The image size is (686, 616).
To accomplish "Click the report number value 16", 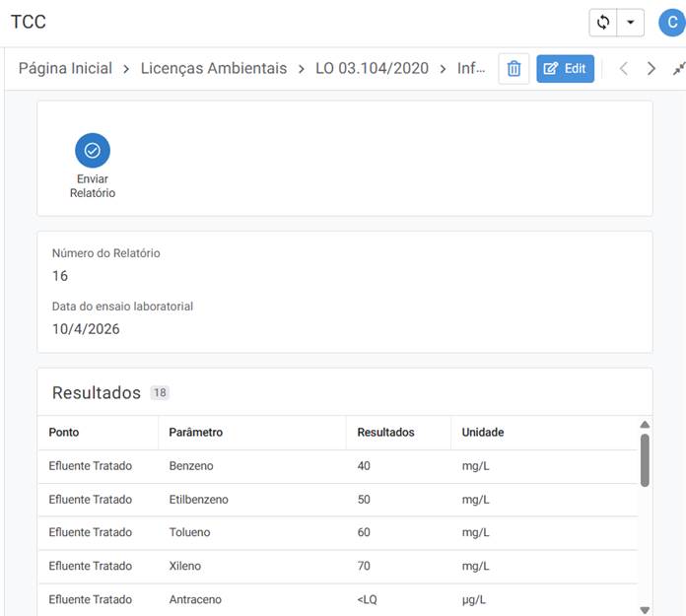I will [x=60, y=276].
